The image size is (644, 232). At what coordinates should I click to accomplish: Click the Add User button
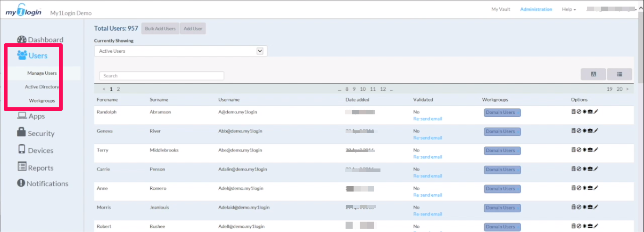click(x=193, y=29)
